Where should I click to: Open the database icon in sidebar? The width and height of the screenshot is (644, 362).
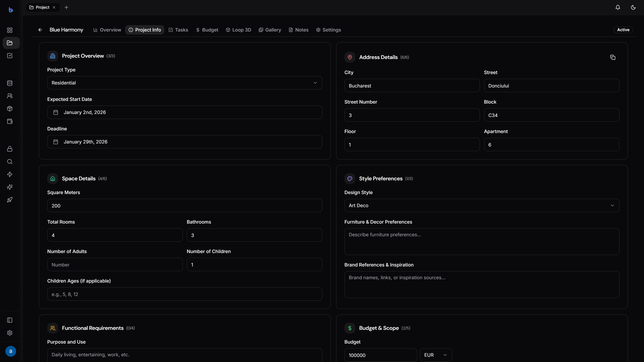click(x=10, y=83)
